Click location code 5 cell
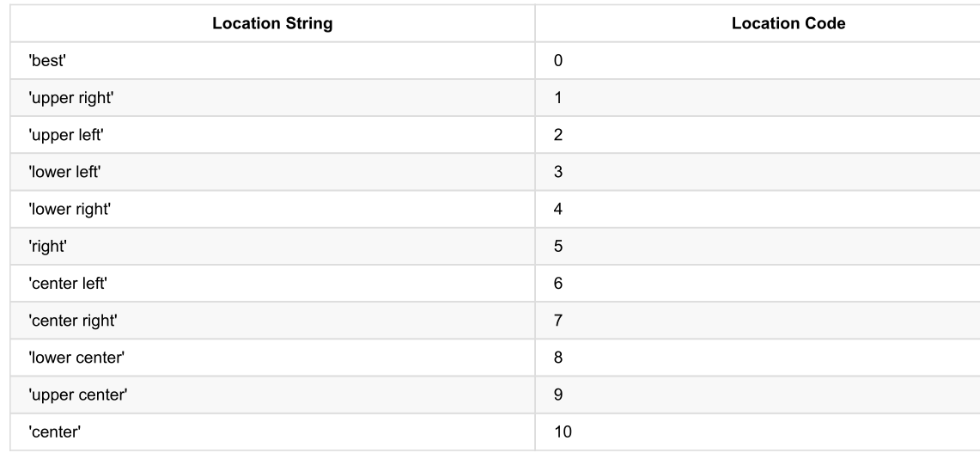Image resolution: width=980 pixels, height=459 pixels. pyautogui.click(x=558, y=246)
